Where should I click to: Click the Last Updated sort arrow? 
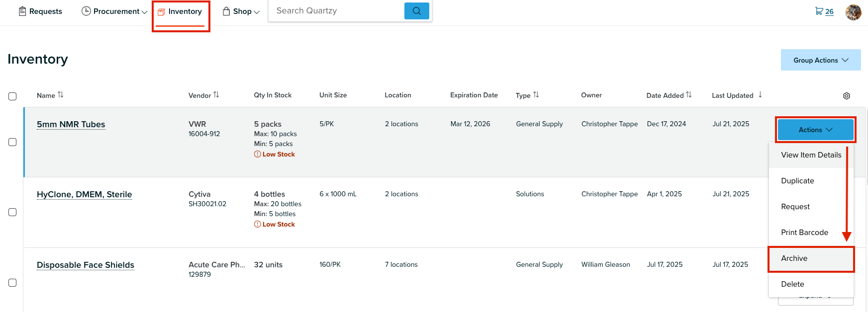coord(760,95)
